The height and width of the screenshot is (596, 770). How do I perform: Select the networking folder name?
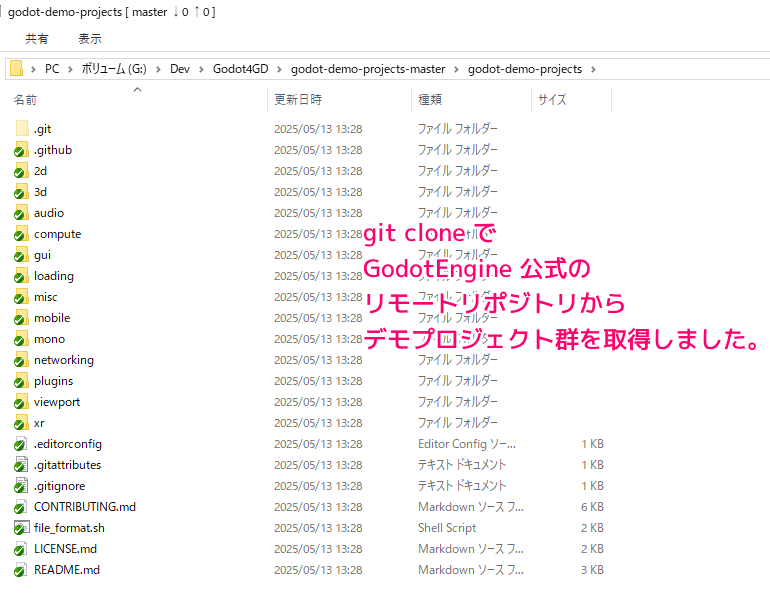pyautogui.click(x=64, y=360)
